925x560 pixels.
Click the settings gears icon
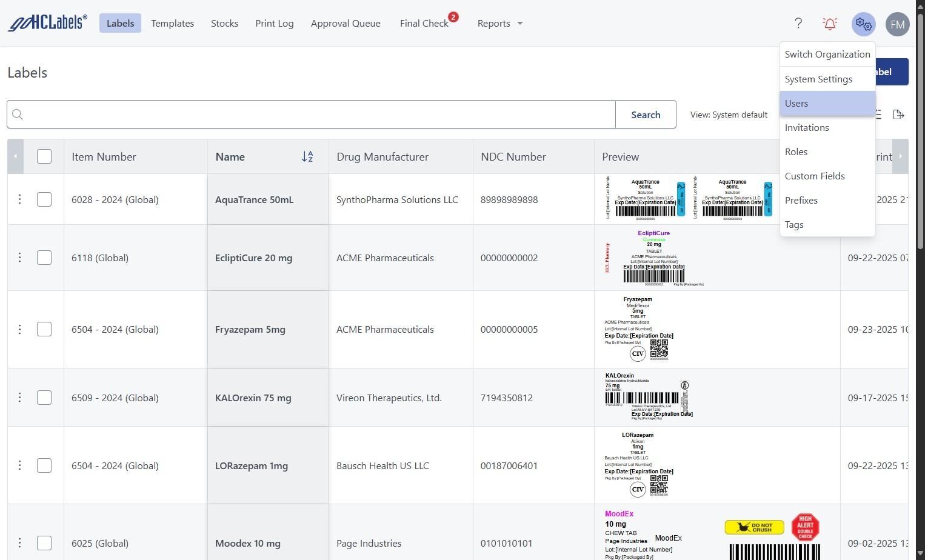click(863, 24)
